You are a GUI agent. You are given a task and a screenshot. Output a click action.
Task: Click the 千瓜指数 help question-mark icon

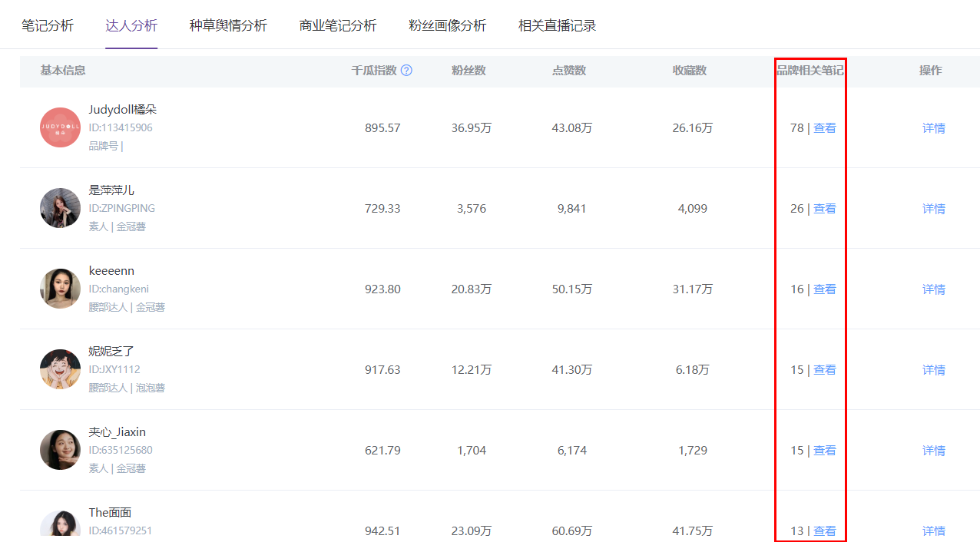pos(406,71)
